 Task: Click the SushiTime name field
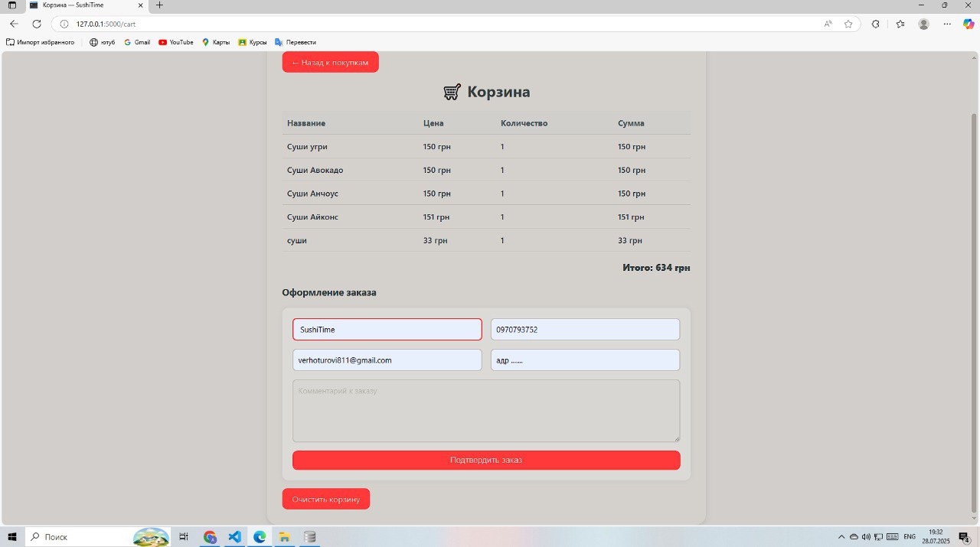pos(387,330)
